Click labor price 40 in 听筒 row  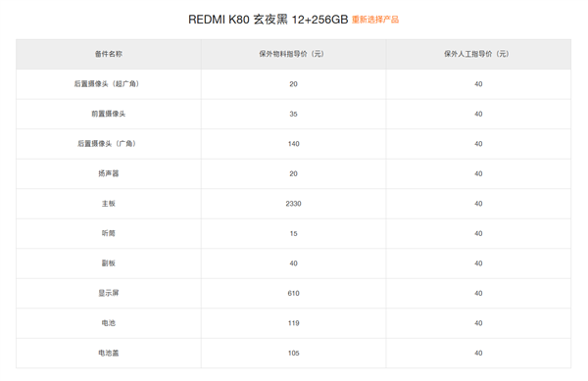[x=478, y=233]
